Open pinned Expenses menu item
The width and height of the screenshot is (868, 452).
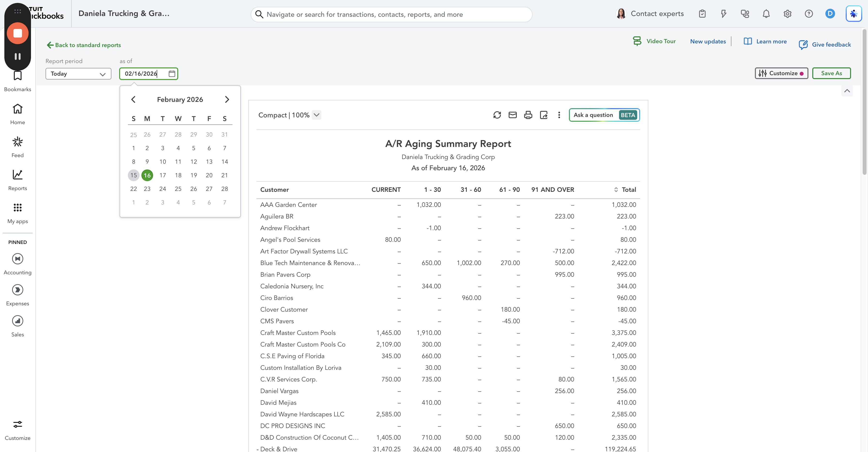[17, 295]
